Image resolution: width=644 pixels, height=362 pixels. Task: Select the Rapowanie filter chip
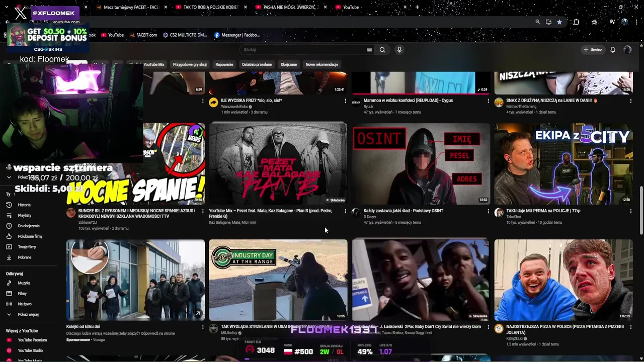click(x=224, y=64)
